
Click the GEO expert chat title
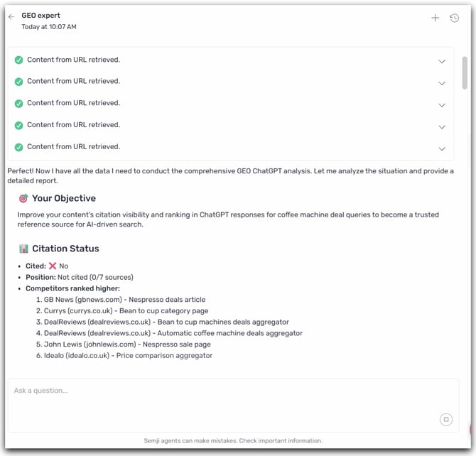pyautogui.click(x=41, y=15)
